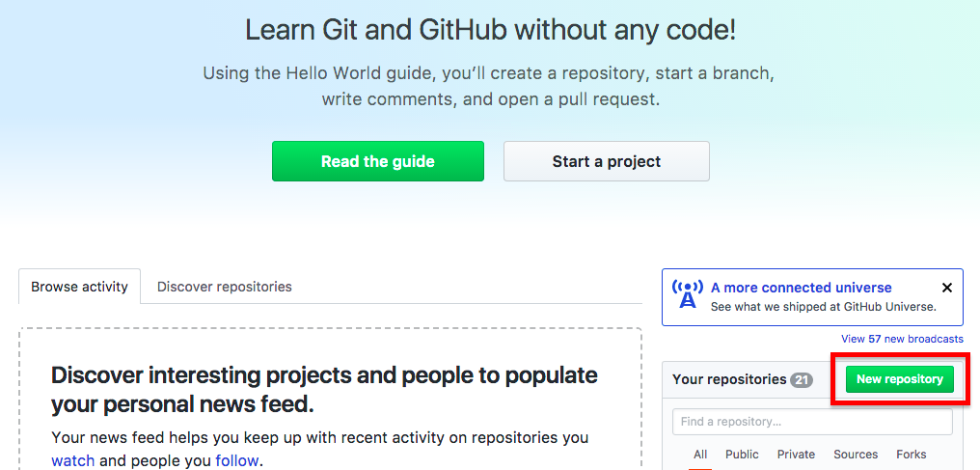The image size is (980, 470).
Task: Click the repositories count badge 21
Action: point(802,379)
